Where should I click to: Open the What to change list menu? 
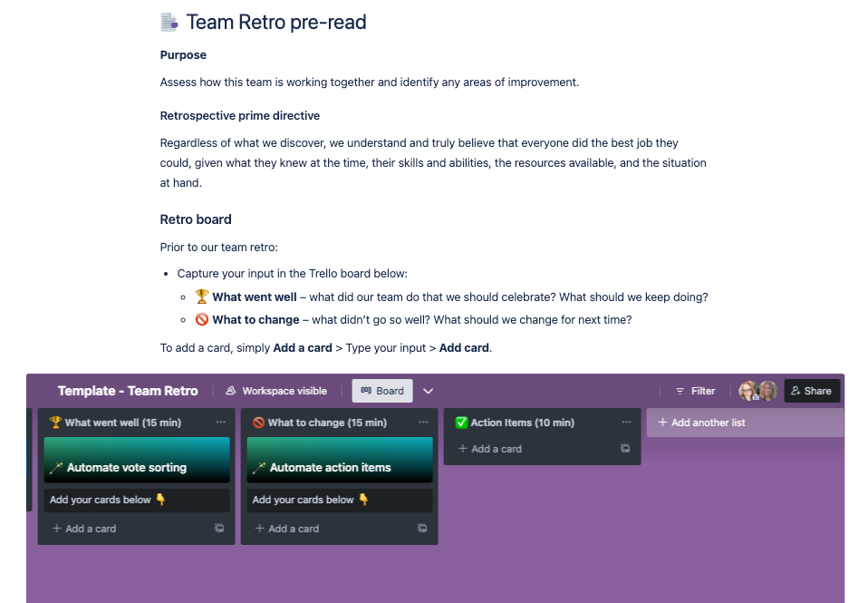point(423,423)
